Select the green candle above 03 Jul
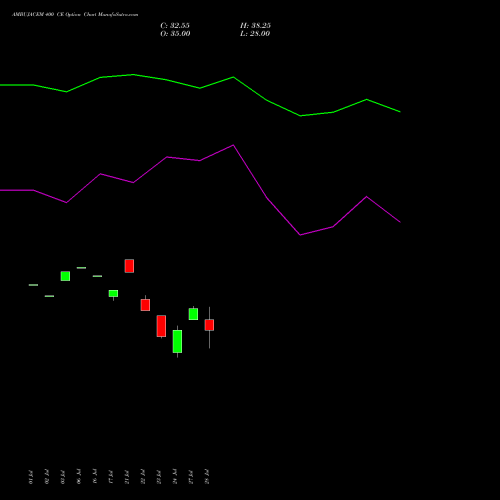 (65, 276)
